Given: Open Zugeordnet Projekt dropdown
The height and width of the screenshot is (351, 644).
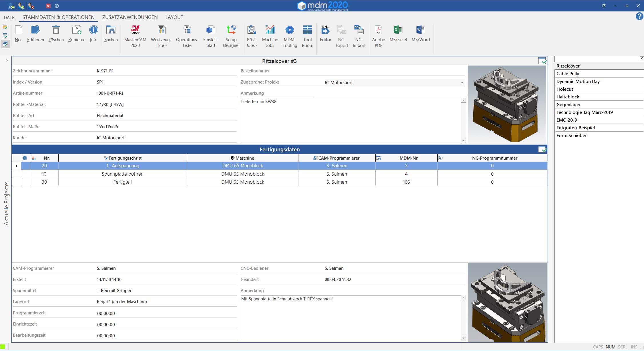Looking at the screenshot, I should tap(462, 83).
